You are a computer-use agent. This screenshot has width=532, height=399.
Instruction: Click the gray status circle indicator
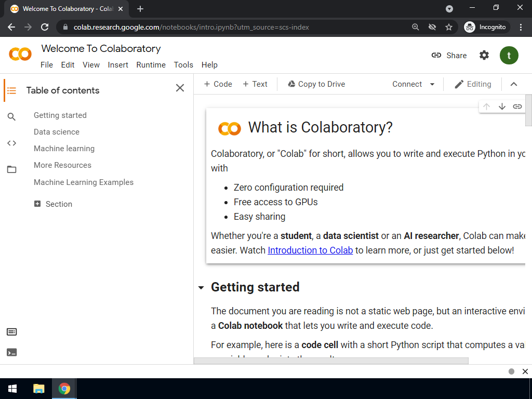click(x=512, y=371)
